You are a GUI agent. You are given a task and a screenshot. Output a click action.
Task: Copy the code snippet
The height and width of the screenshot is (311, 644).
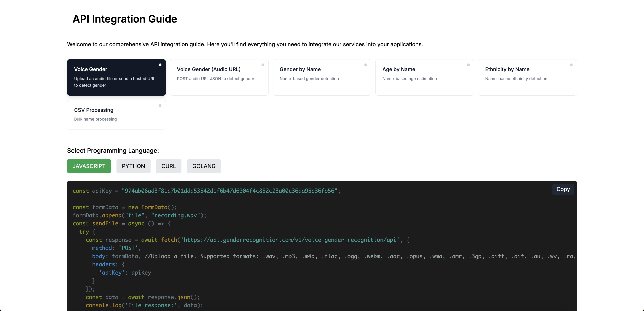(563, 189)
